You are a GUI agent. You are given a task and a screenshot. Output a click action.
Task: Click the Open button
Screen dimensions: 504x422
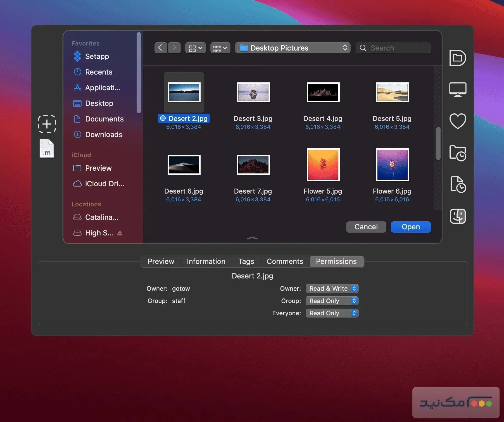tap(410, 227)
